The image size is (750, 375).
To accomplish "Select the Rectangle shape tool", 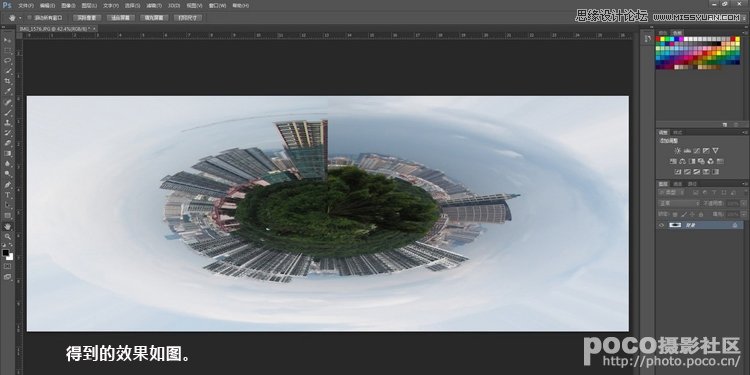I will pos(7,215).
